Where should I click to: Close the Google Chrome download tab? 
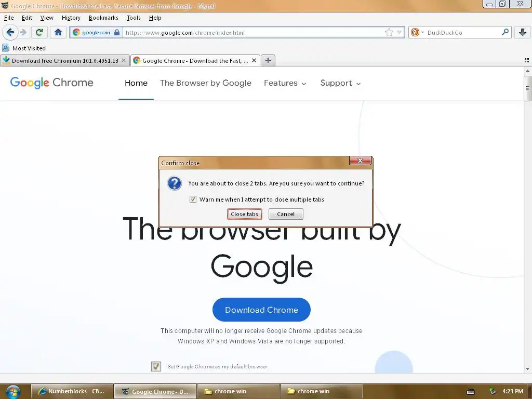[x=254, y=60]
